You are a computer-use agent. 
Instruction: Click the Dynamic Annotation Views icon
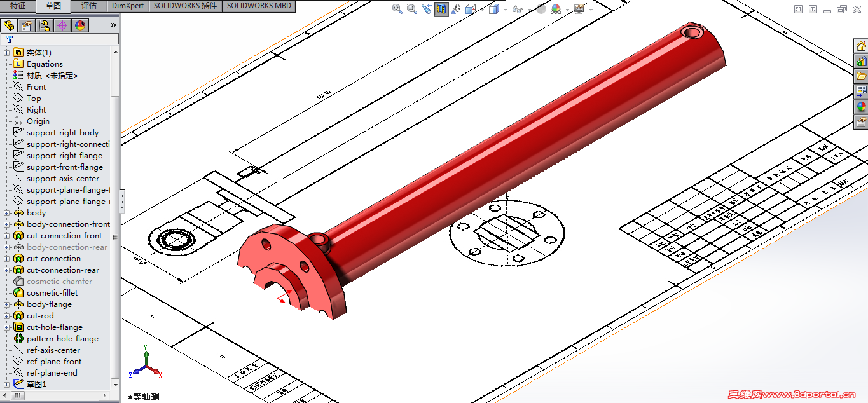(456, 9)
